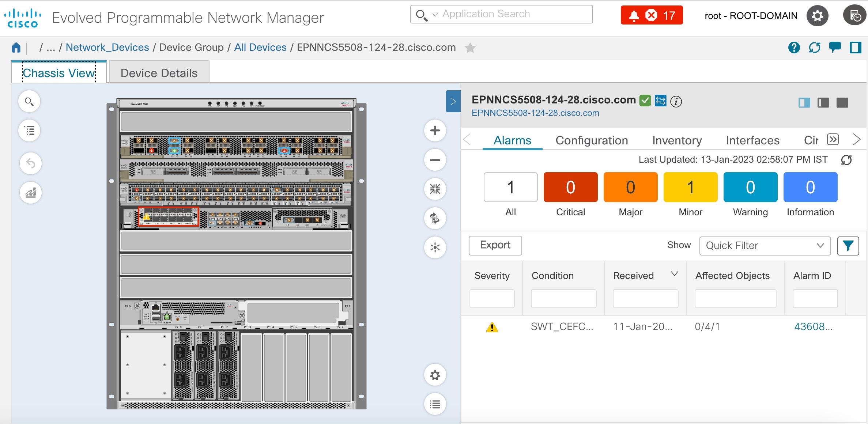Switch to the left split-view layout icon
Screen dimensions: 868x424
point(804,103)
